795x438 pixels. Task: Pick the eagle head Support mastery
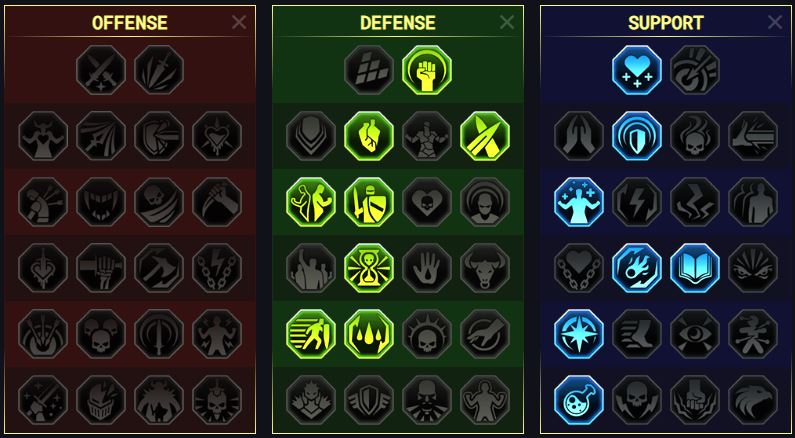753,400
